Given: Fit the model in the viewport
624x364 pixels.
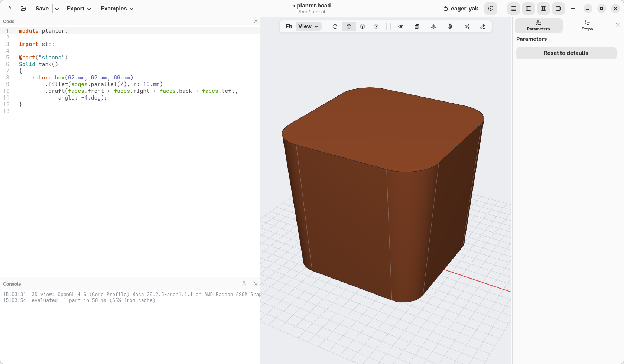Looking at the screenshot, I should [289, 26].
